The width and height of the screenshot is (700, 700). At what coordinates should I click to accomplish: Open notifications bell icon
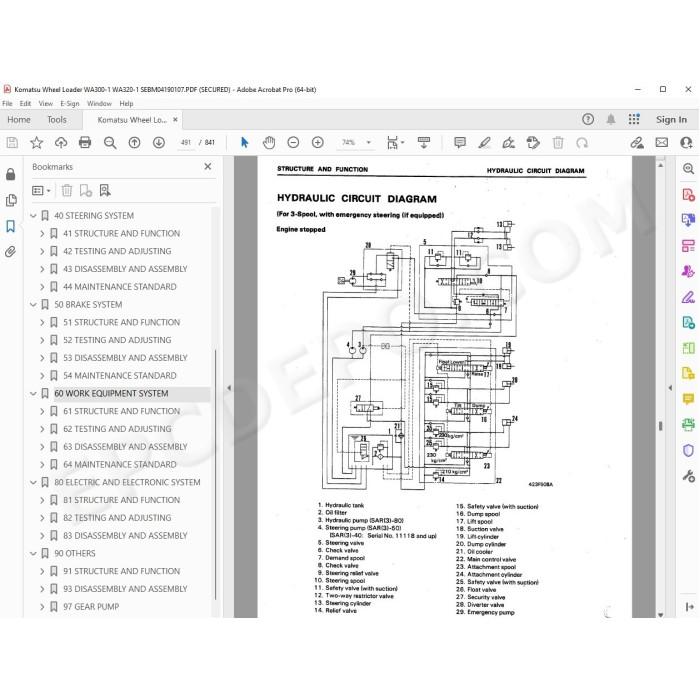(x=611, y=119)
